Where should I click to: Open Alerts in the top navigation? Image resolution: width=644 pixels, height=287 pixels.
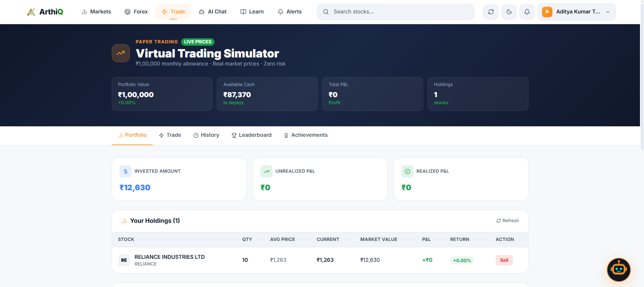coord(290,12)
